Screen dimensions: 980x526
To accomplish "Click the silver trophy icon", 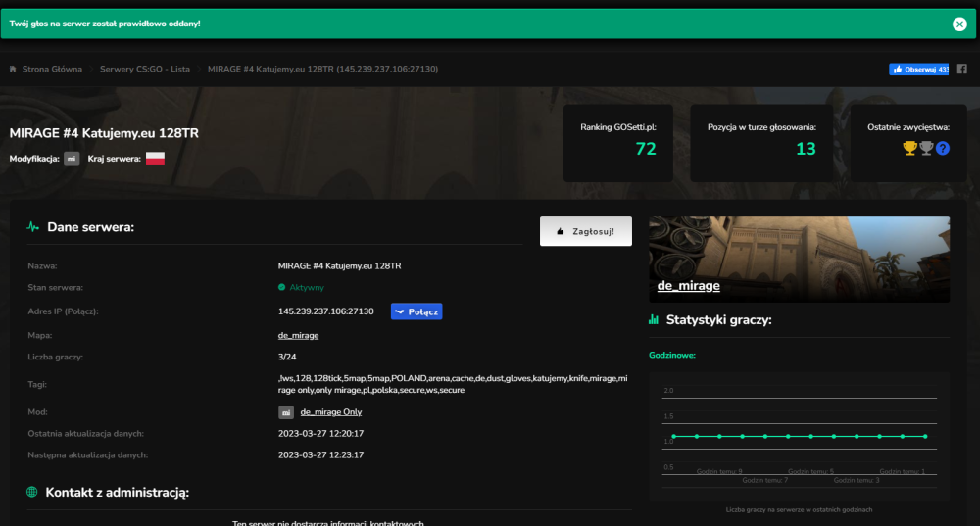I will click(926, 148).
